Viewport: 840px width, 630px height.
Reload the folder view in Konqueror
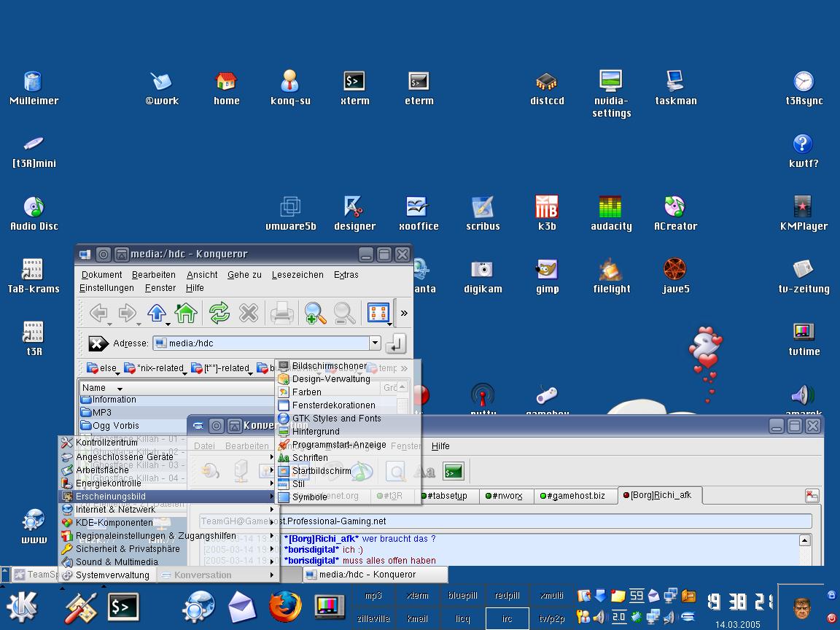click(x=219, y=314)
